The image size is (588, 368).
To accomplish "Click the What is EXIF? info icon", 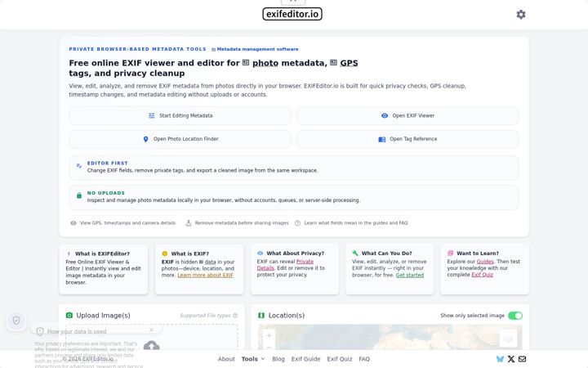I will point(165,254).
